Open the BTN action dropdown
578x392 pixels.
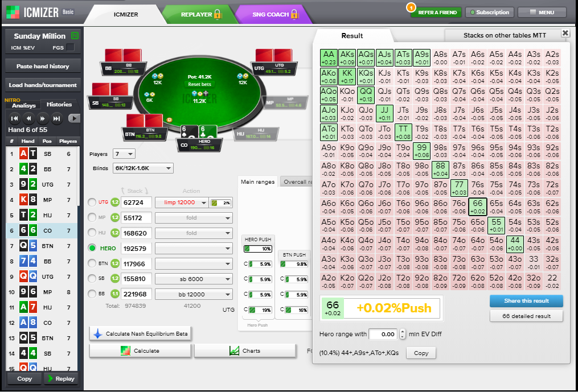coord(194,264)
